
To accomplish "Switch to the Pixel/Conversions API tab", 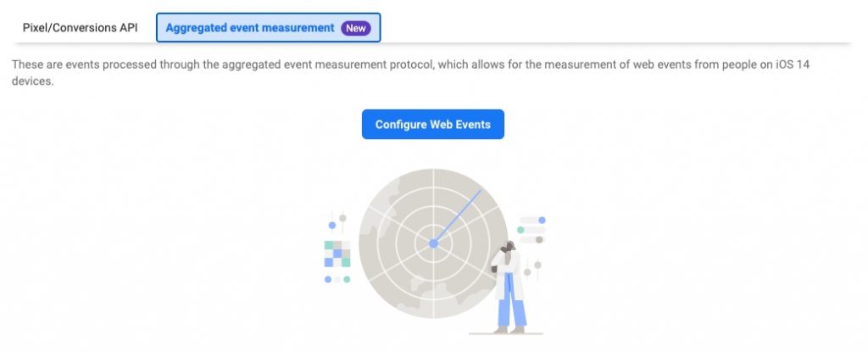I will (x=80, y=28).
